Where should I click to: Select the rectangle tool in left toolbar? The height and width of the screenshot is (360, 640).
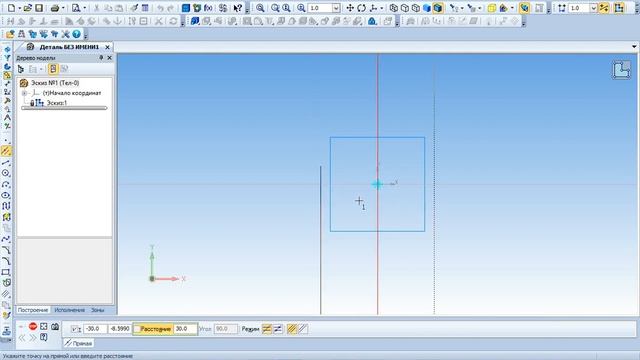6,272
